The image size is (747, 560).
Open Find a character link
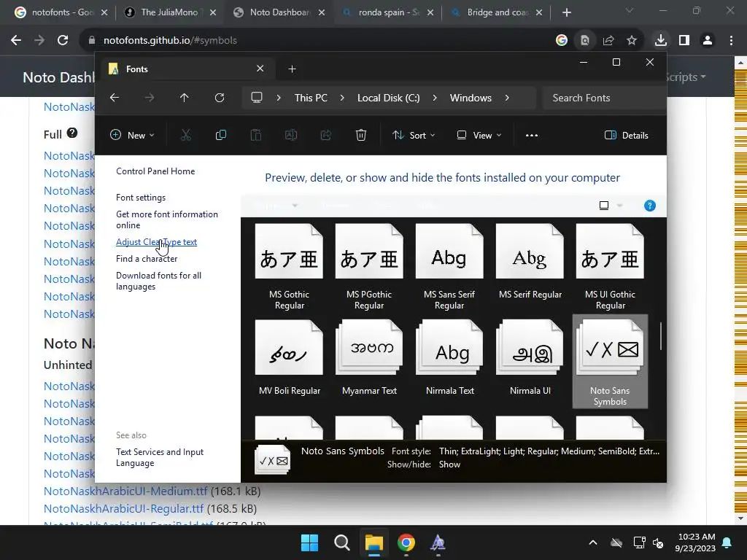[147, 259]
